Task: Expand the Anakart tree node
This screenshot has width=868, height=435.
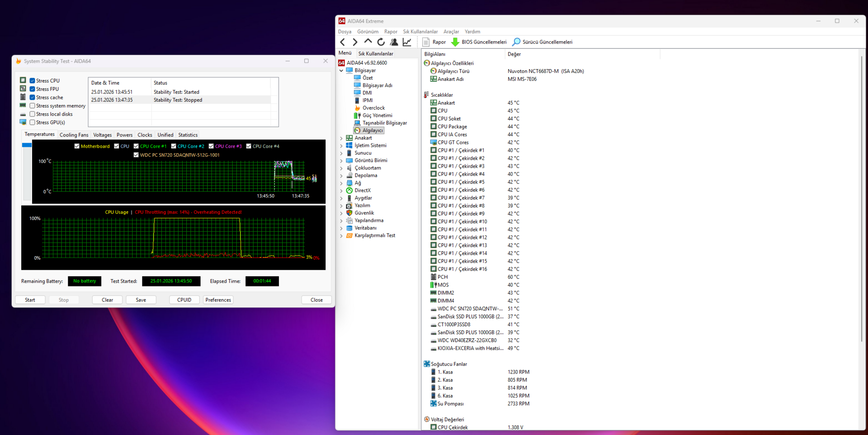Action: [341, 138]
